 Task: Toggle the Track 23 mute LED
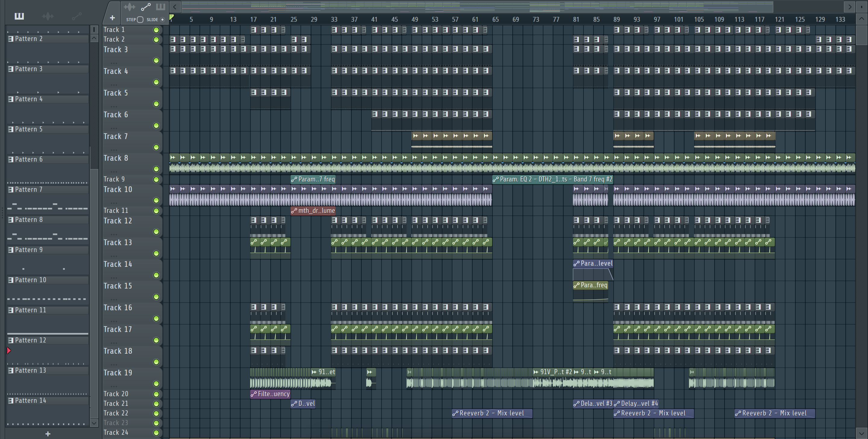tap(156, 423)
